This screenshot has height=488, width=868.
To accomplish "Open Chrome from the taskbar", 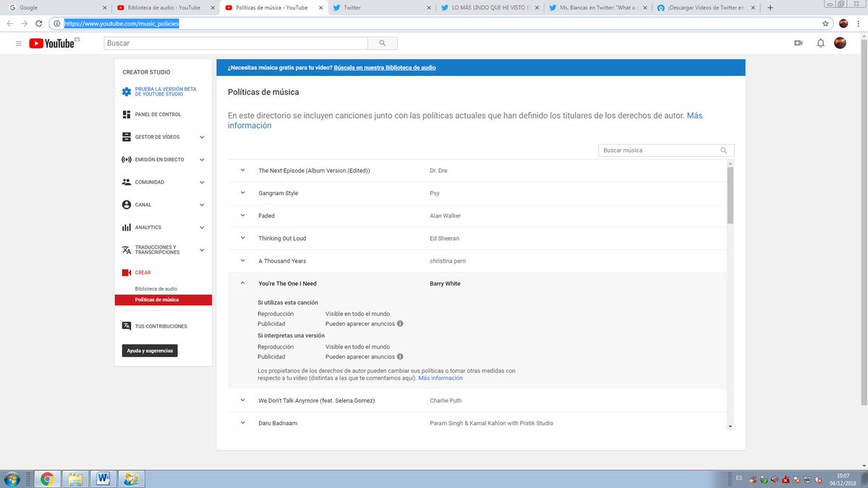I will [x=47, y=478].
